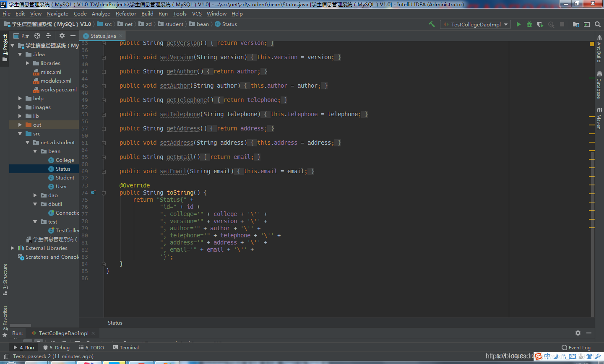604x364 pixels.
Task: Open the run configuration dropdown
Action: click(476, 24)
